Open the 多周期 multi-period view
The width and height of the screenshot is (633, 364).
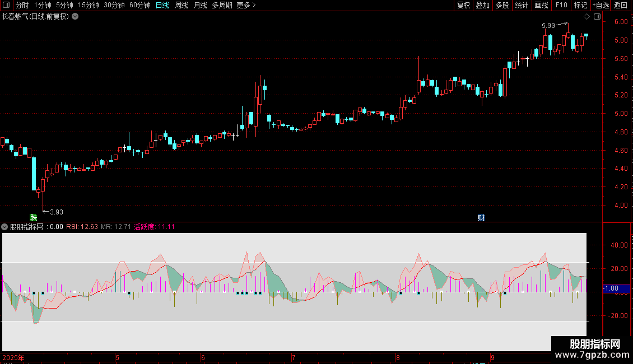[x=222, y=5]
